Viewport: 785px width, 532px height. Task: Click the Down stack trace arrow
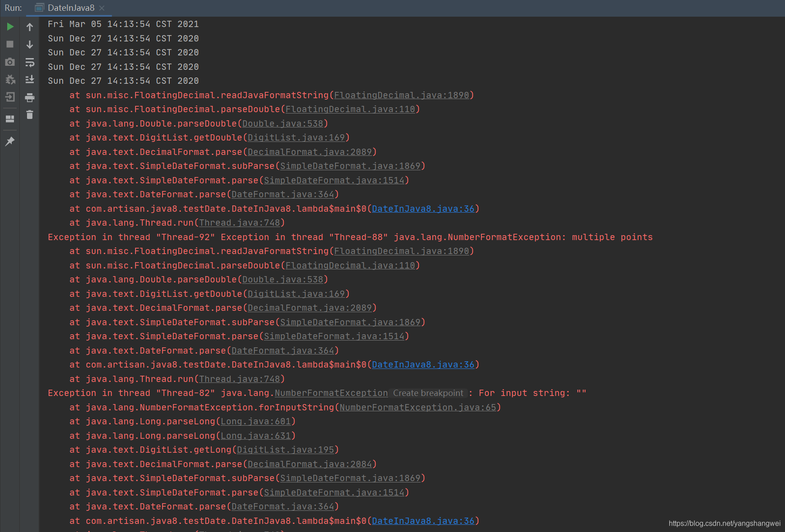(30, 44)
